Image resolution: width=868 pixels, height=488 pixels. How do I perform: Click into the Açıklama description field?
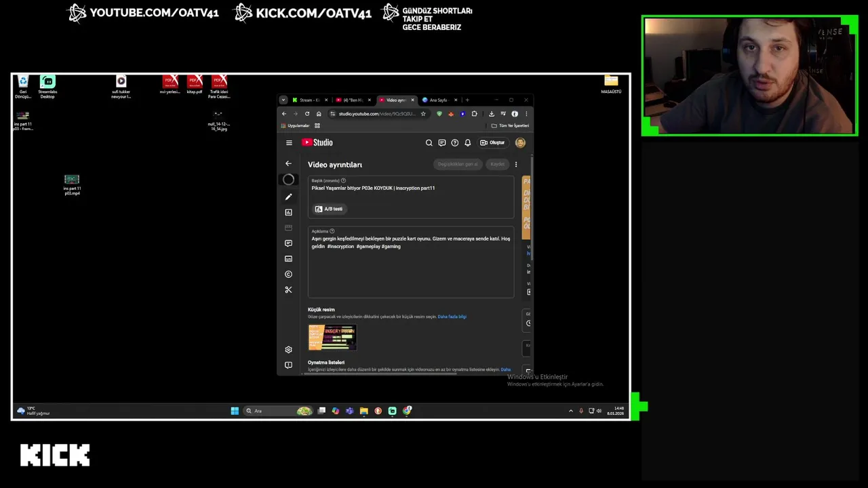tap(411, 262)
